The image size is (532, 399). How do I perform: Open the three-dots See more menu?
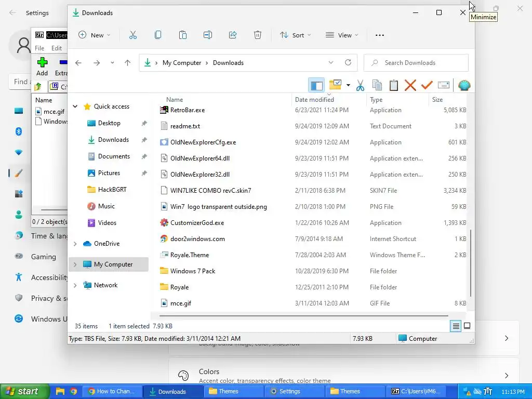click(380, 35)
